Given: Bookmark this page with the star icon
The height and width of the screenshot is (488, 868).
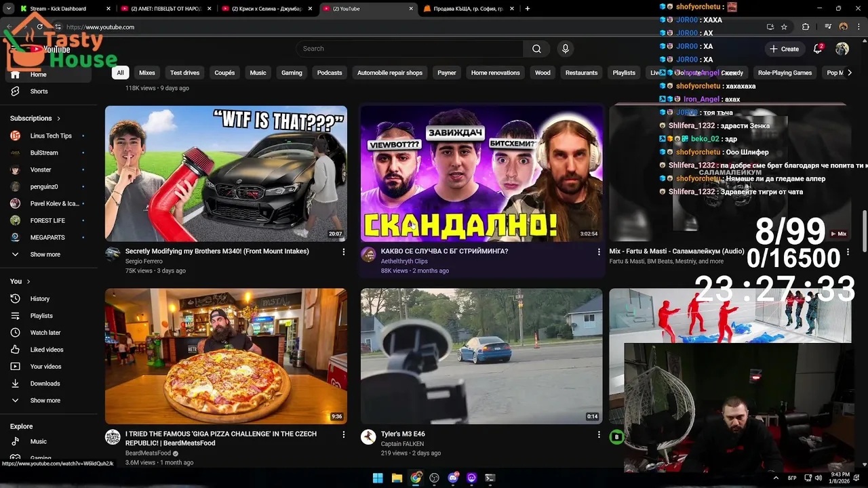Looking at the screenshot, I should click(784, 27).
